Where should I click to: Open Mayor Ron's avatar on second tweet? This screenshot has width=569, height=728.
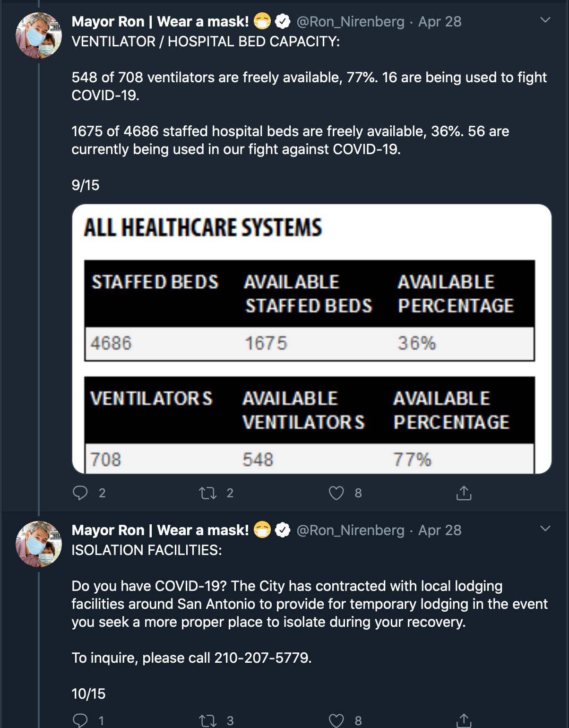(39, 544)
